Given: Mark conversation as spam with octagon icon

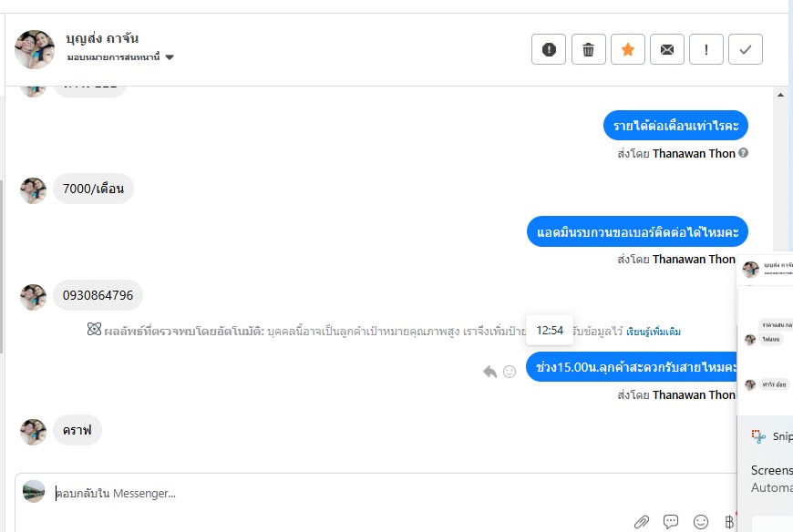Looking at the screenshot, I should 549,50.
